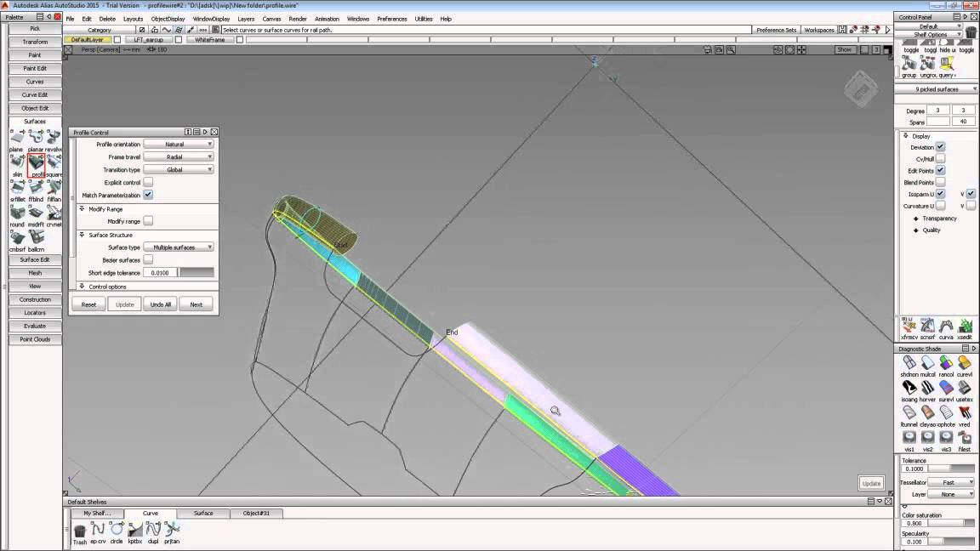
Task: Adjust the Short edge tolerance slider
Action: point(197,272)
